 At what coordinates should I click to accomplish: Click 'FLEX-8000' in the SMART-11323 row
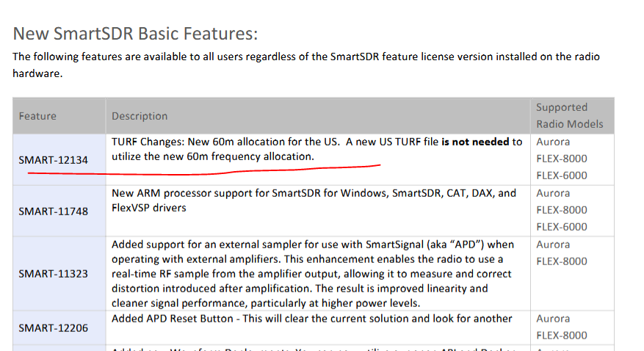click(x=562, y=261)
